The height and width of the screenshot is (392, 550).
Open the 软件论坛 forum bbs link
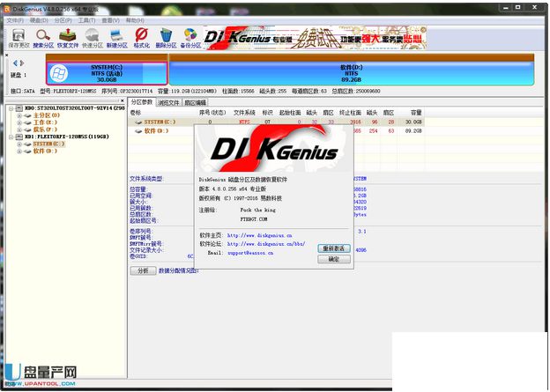point(266,244)
